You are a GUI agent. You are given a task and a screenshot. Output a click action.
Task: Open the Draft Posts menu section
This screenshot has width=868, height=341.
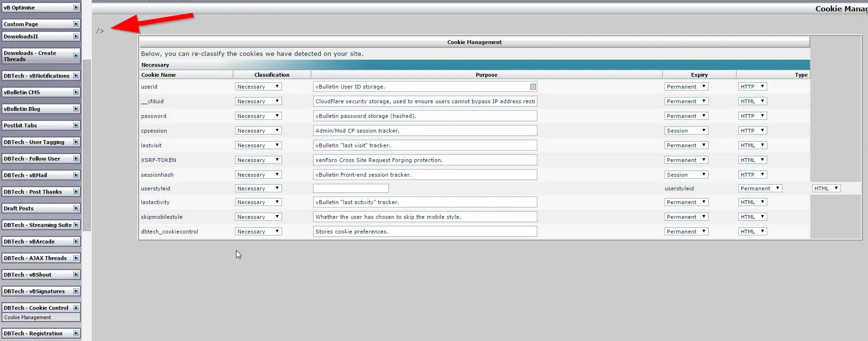pyautogui.click(x=41, y=208)
